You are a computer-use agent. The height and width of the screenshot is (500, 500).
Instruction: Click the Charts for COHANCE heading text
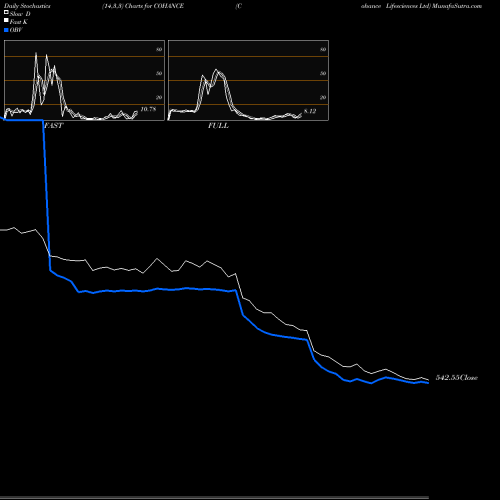click(154, 6)
